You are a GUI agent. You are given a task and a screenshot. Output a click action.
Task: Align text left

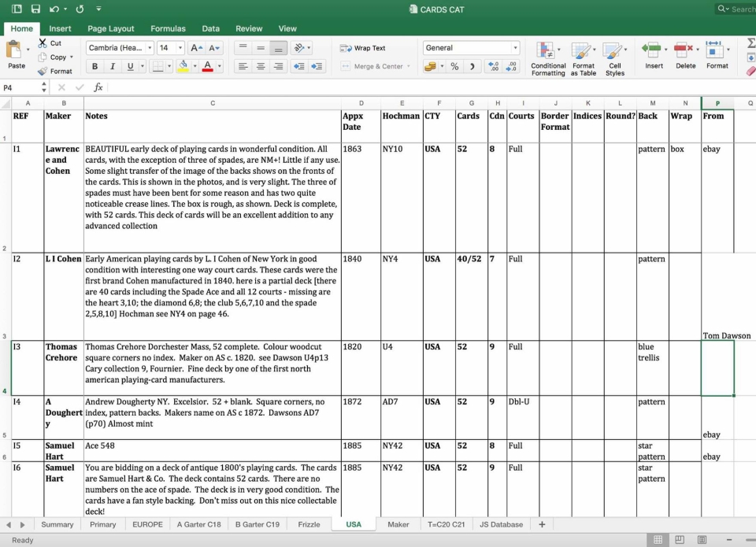243,66
